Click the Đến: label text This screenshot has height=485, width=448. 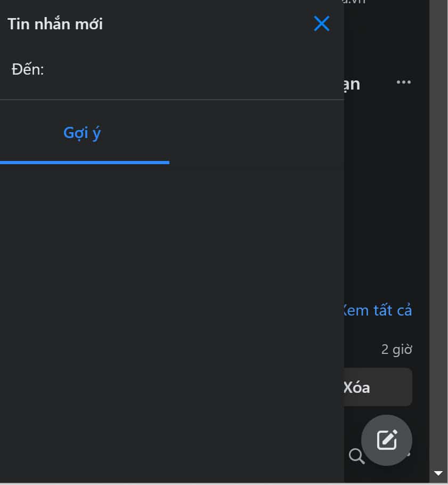point(28,70)
